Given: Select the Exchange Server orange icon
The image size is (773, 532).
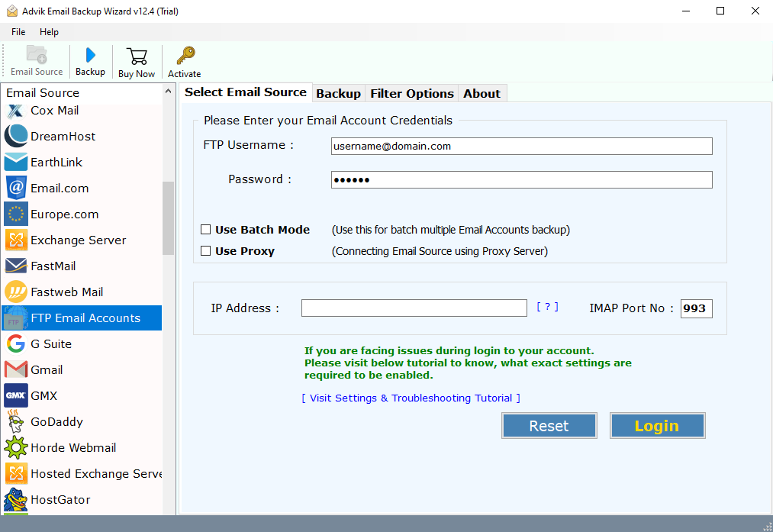Looking at the screenshot, I should pyautogui.click(x=16, y=240).
